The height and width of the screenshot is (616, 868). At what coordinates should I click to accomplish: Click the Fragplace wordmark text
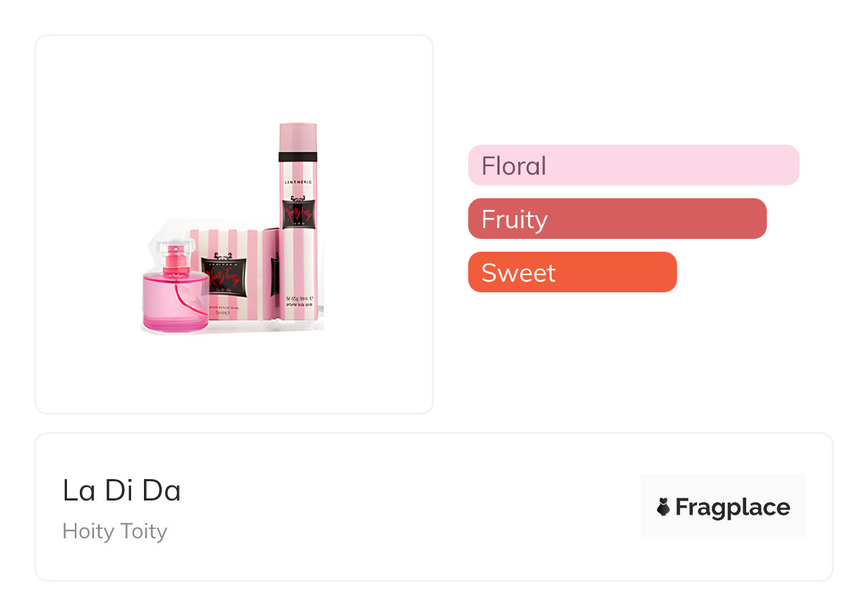tap(733, 507)
